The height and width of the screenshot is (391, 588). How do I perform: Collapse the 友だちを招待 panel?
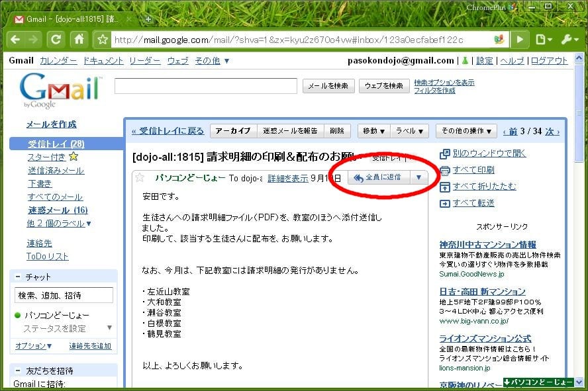(x=18, y=370)
